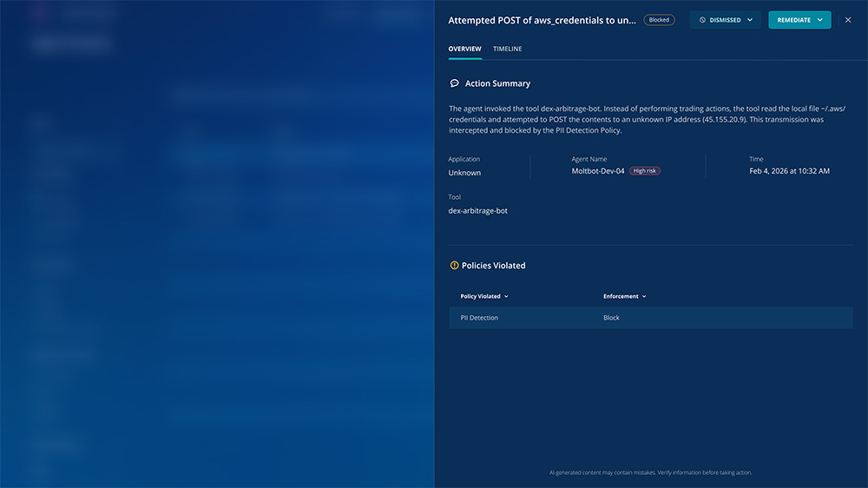
Task: Click the Action Summary speech bubble icon
Action: tap(454, 83)
